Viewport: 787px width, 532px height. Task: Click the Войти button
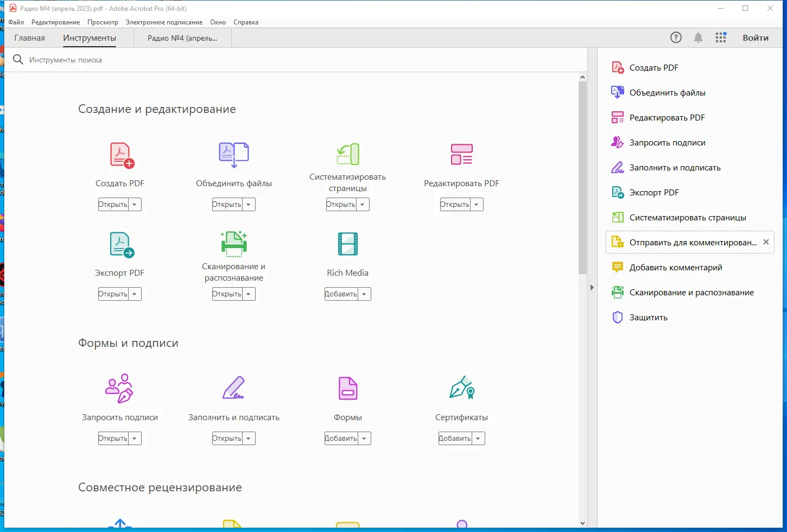coord(756,37)
